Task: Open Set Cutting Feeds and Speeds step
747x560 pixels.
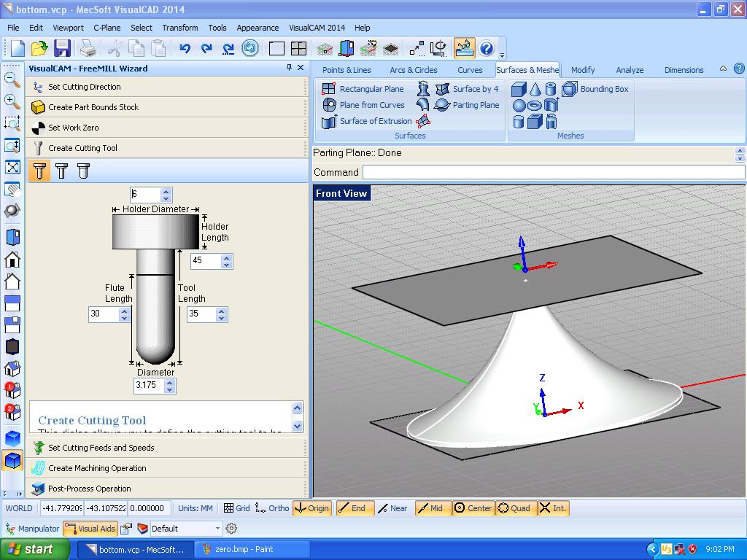Action: 167,448
